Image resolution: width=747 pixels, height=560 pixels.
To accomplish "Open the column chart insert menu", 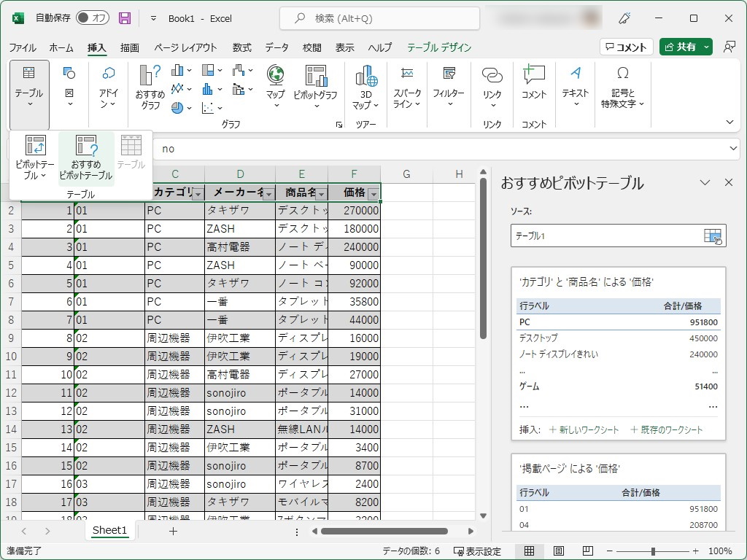I will [181, 71].
